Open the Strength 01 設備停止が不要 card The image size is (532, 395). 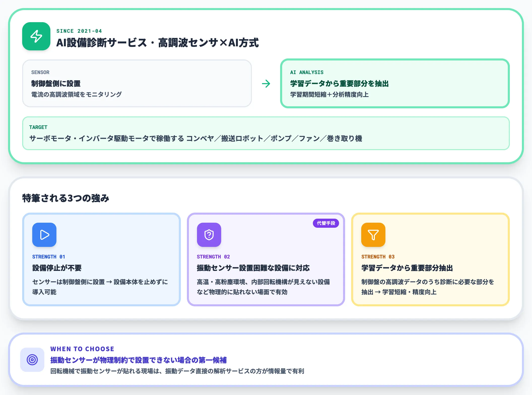click(102, 259)
